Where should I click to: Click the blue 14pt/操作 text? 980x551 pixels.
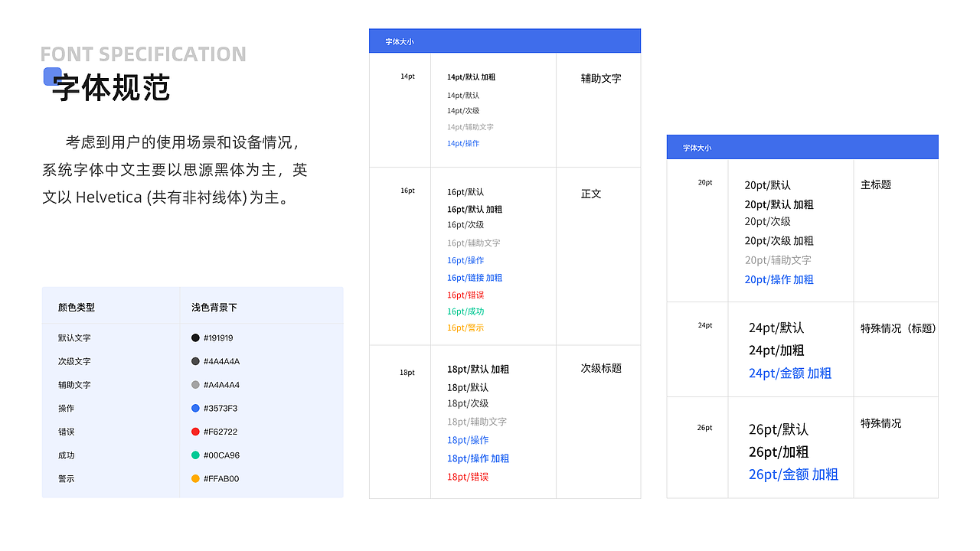click(x=462, y=143)
